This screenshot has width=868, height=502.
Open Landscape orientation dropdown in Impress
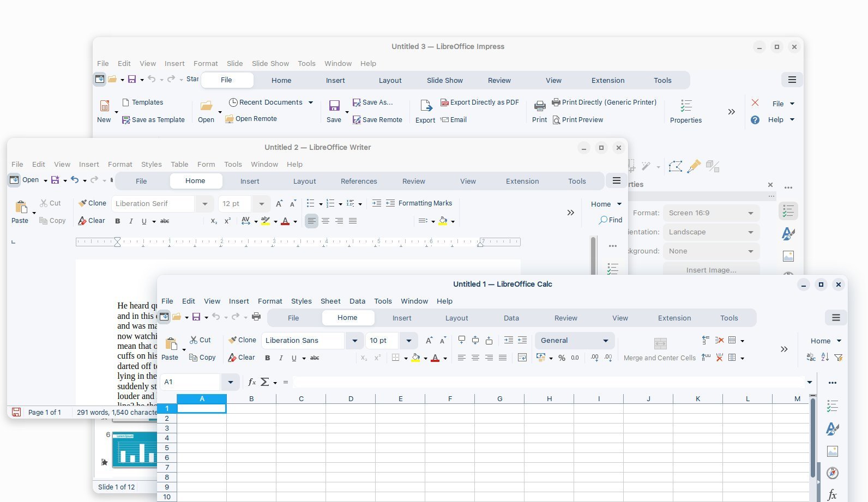711,232
